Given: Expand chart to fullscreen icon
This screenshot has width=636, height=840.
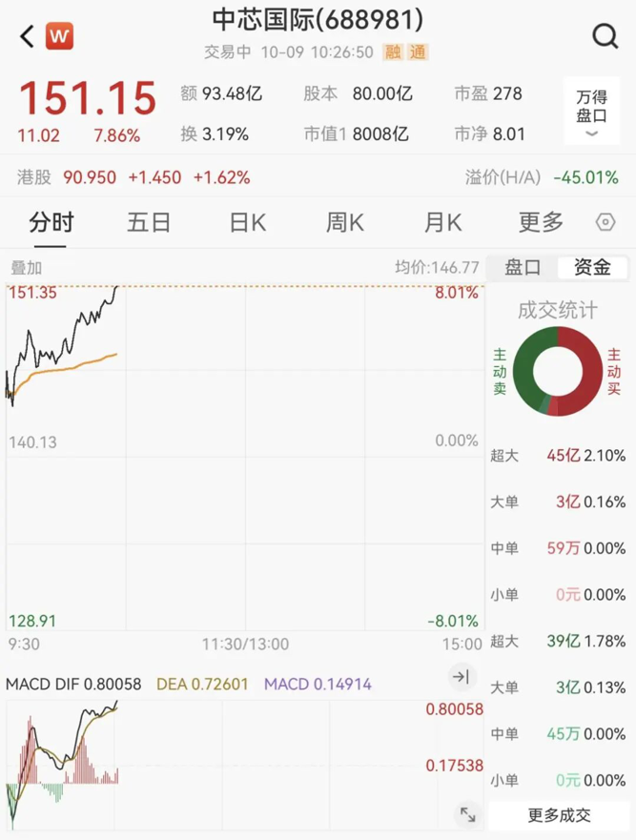Looking at the screenshot, I should coord(467,814).
